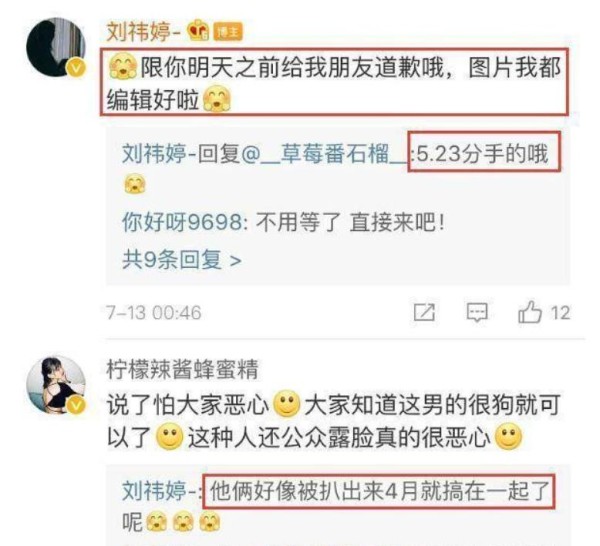Open 你好呀9698 user profile link
This screenshot has height=546, width=600.
182,222
